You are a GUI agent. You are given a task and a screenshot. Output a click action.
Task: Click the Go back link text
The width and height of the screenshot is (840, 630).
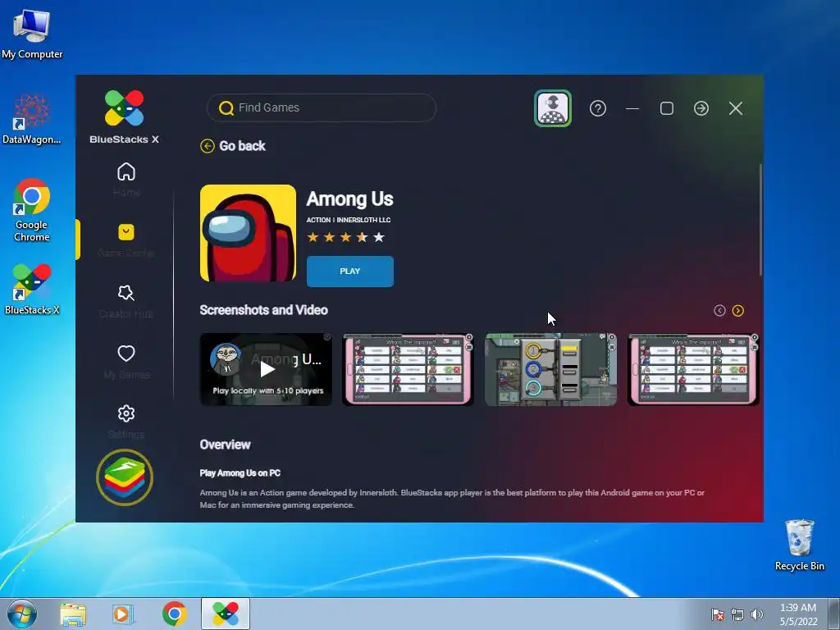pyautogui.click(x=242, y=146)
